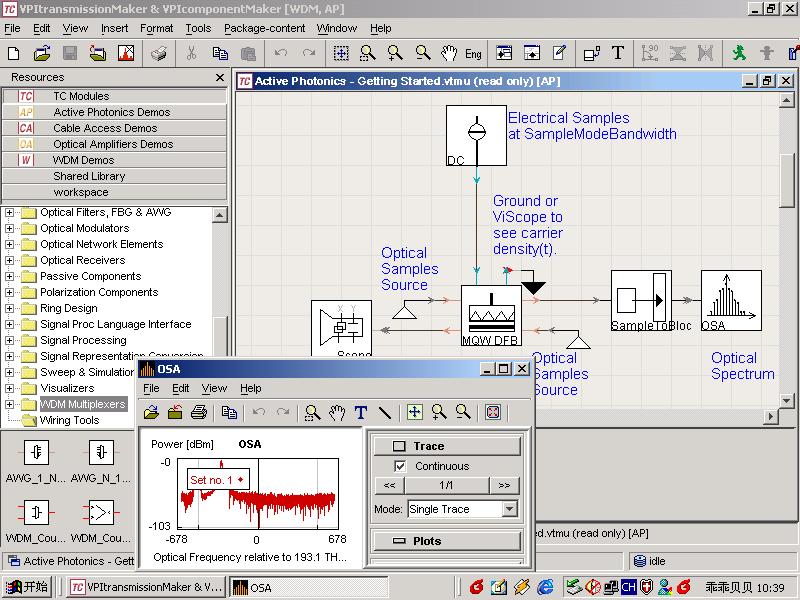
Task: Click the schematic horizontal scroll right arrow
Action: 770,417
